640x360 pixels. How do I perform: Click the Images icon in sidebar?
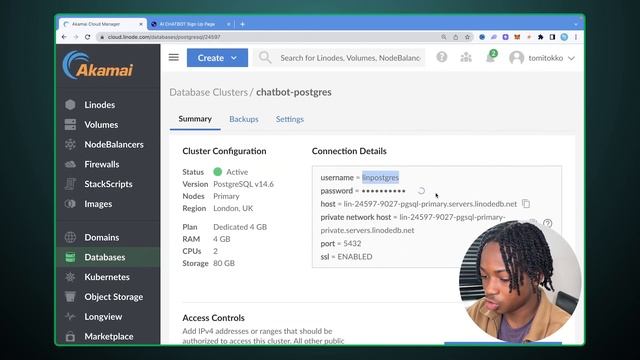coord(70,204)
